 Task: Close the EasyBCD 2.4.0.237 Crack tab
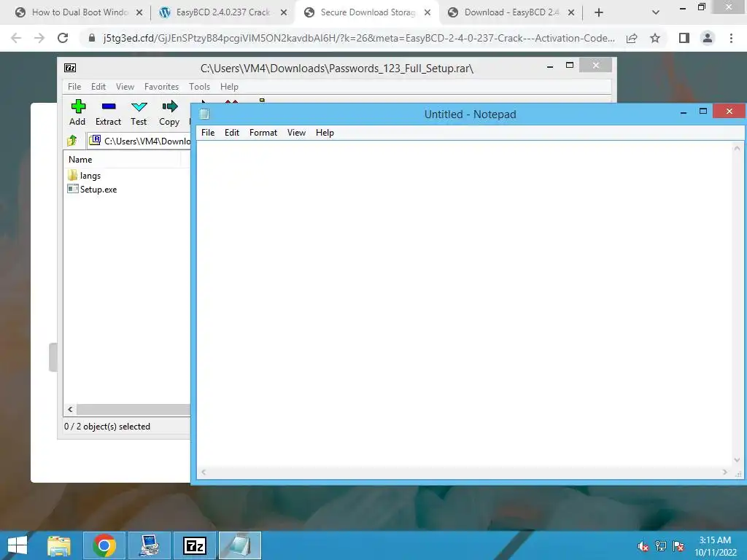coord(284,13)
